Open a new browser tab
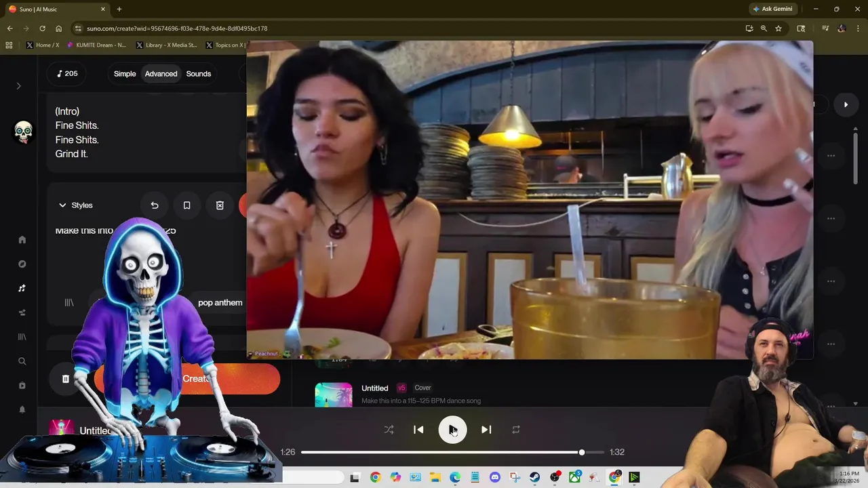 (x=119, y=9)
